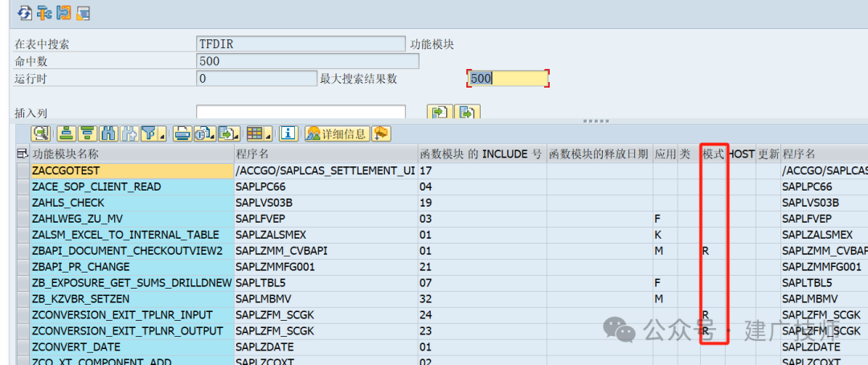
Task: Click the Find Next binoculars-plus icon
Action: point(129,133)
